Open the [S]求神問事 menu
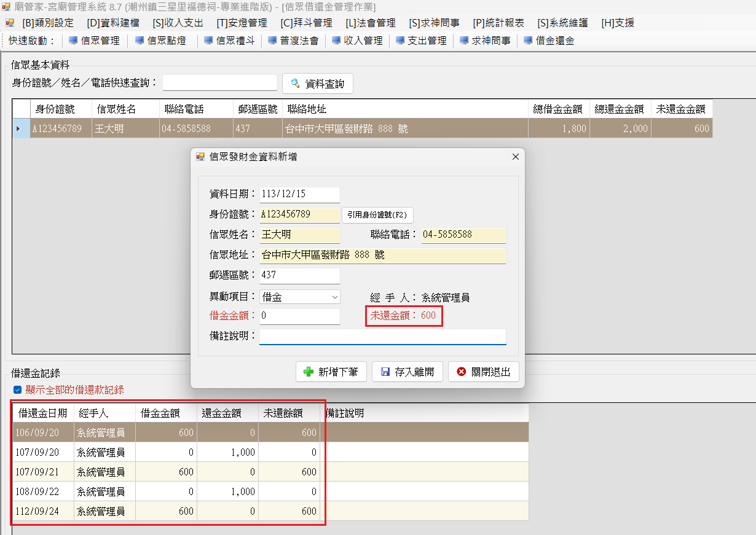The image size is (756, 535). pos(434,23)
